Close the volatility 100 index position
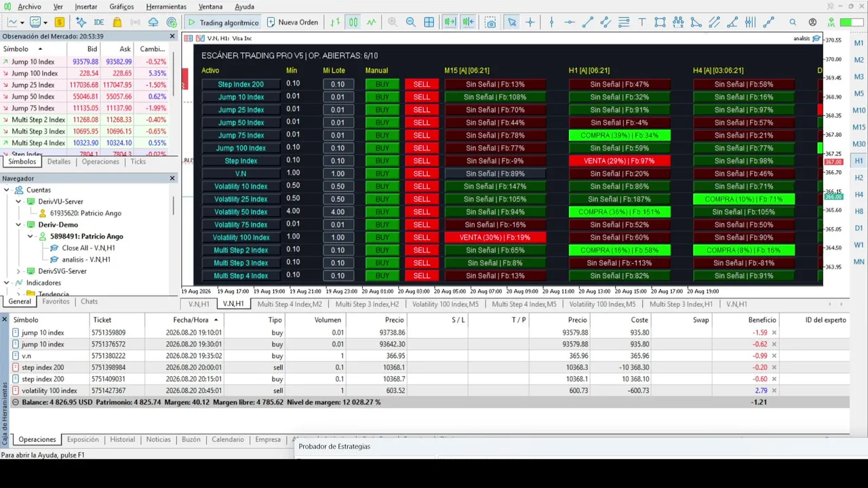The image size is (868, 488). click(x=774, y=390)
